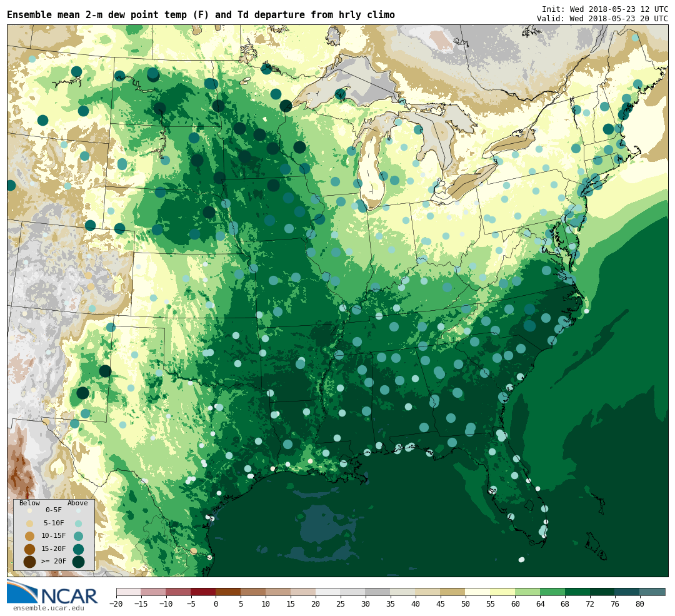Click the above-climo 15-20F dark teal circle
This screenshot has height=616, width=675.
coord(78,549)
